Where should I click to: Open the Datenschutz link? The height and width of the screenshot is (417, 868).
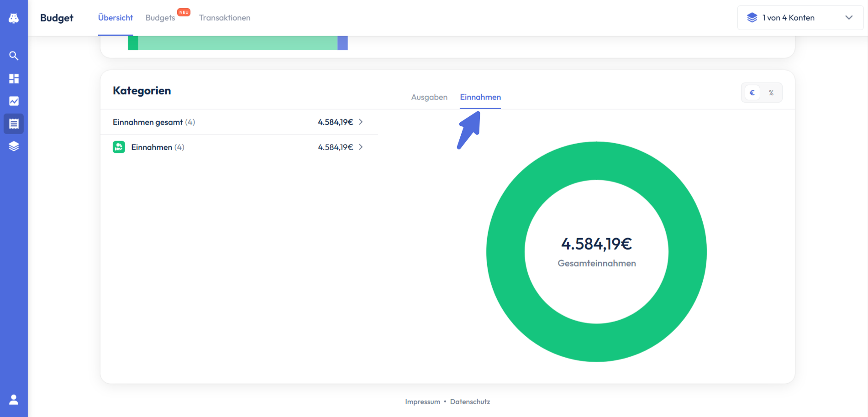click(470, 401)
